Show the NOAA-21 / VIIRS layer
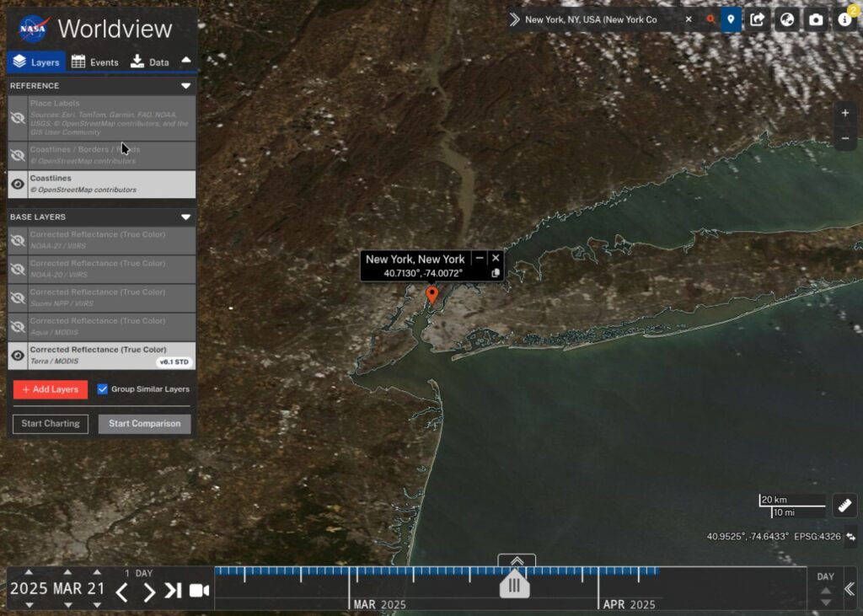863x616 pixels. [18, 240]
